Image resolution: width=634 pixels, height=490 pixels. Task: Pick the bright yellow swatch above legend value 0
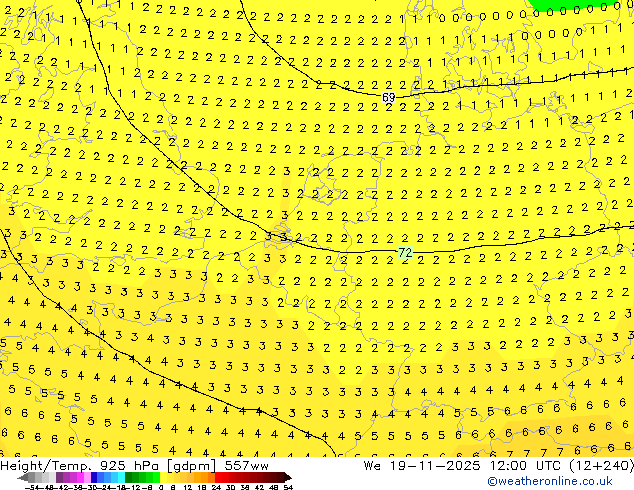[x=164, y=478]
